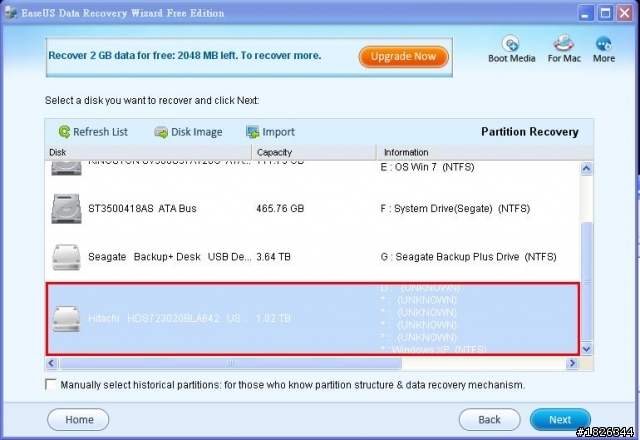
Task: Sort by the Information column header
Action: pos(484,152)
